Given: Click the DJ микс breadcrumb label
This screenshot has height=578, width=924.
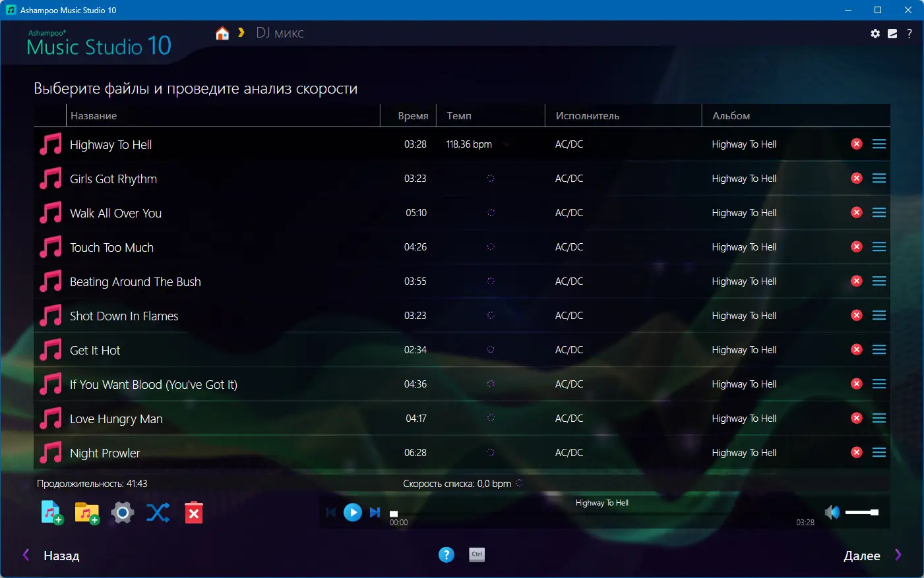Looking at the screenshot, I should (x=280, y=33).
